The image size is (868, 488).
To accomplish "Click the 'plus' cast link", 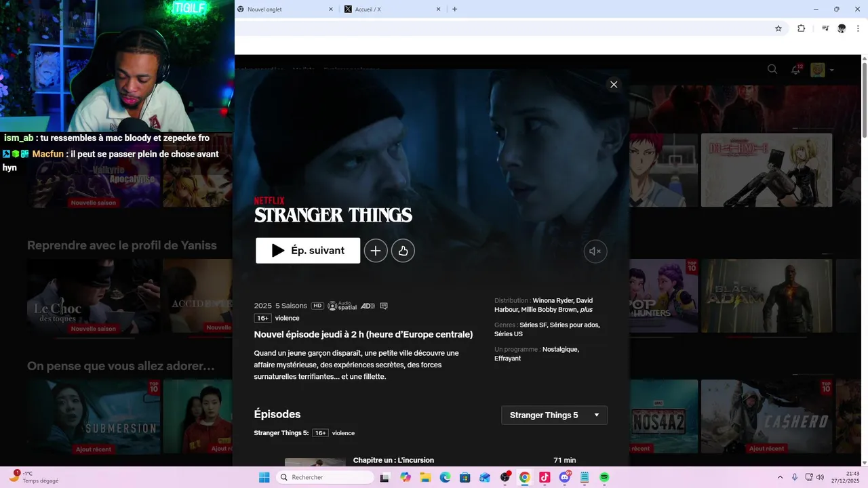I will [586, 310].
